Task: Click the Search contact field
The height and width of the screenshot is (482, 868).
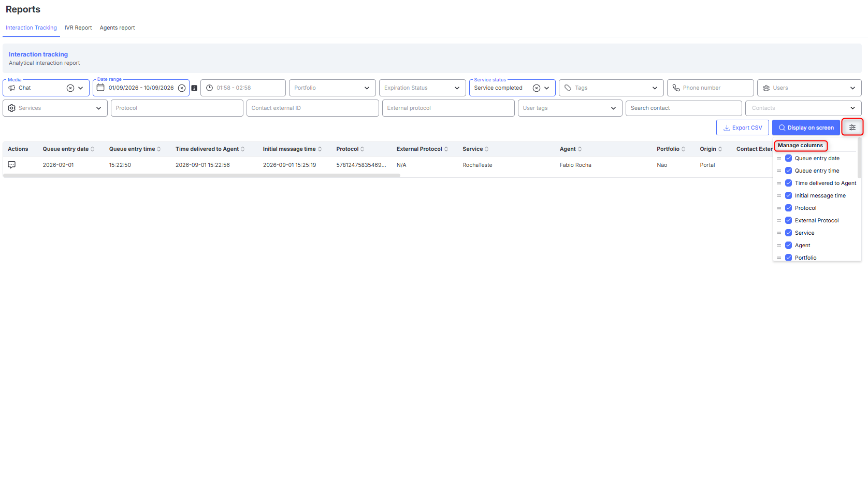Action: 684,108
